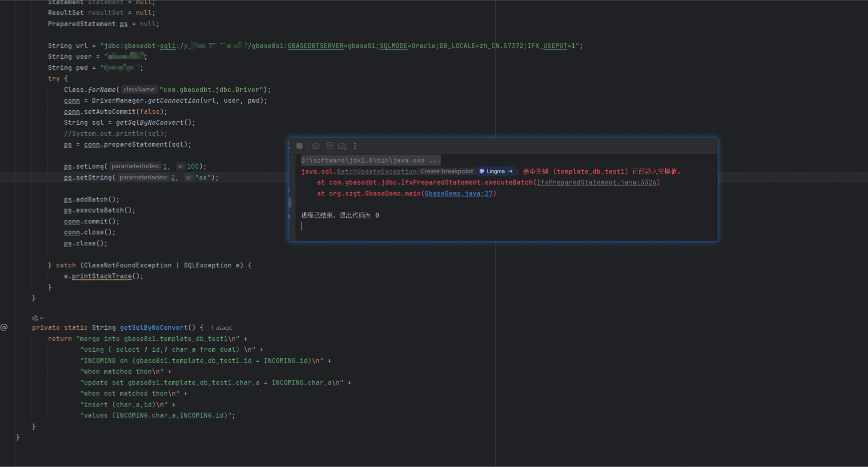
Task: Click the x: hint before "aa"
Action: coord(188,178)
